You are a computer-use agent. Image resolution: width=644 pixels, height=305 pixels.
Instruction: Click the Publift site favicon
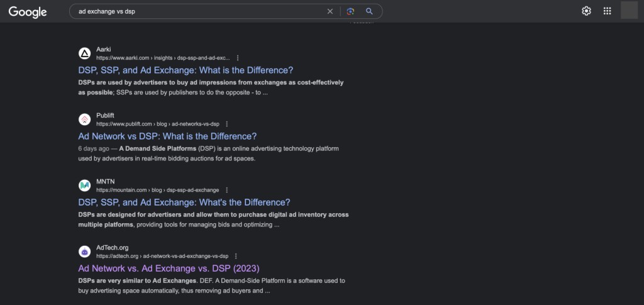(85, 119)
